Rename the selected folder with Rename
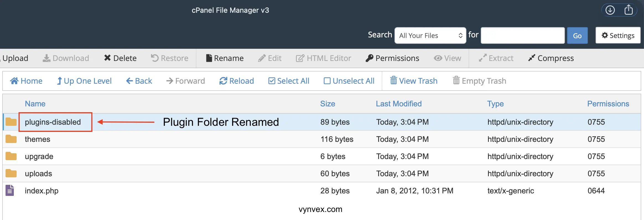Image resolution: width=644 pixels, height=220 pixels. tap(225, 58)
